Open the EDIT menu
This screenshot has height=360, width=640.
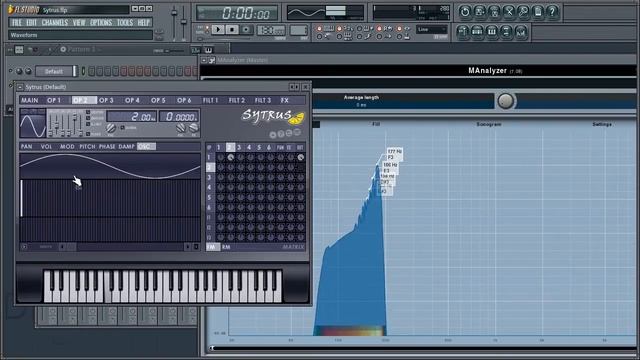pos(32,22)
